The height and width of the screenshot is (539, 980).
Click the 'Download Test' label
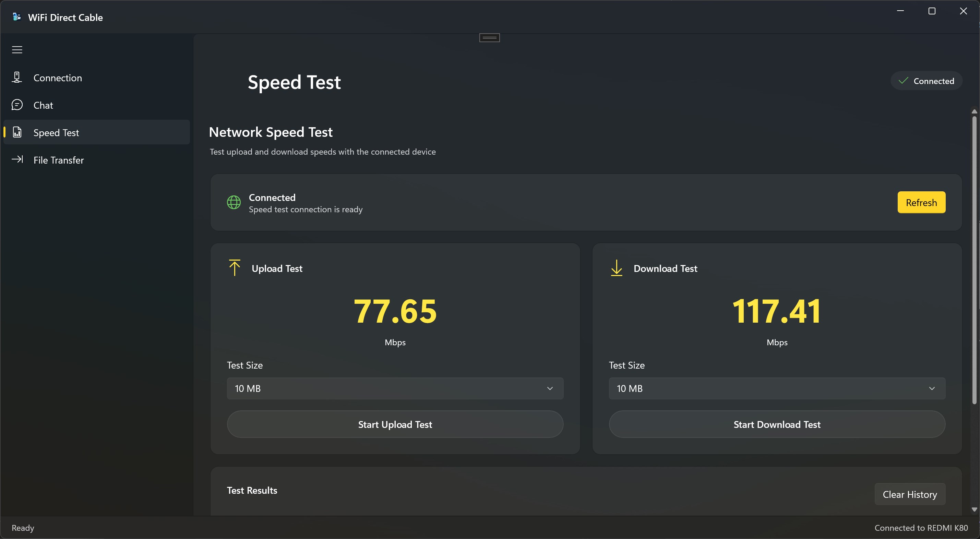coord(665,268)
